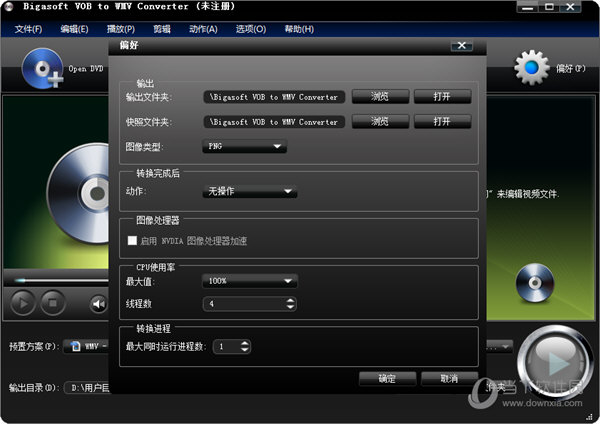
Task: Decrease 最大同时运行进程数 with down arrow
Action: point(245,349)
